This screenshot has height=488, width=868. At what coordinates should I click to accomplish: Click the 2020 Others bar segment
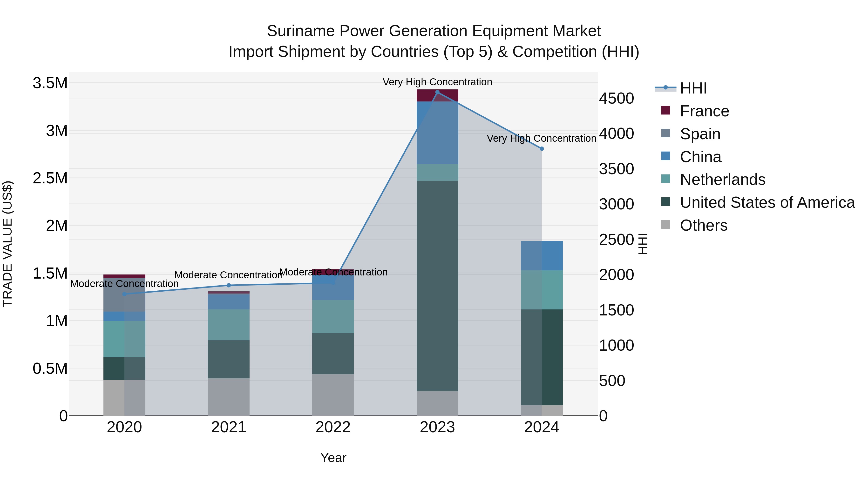tap(124, 398)
